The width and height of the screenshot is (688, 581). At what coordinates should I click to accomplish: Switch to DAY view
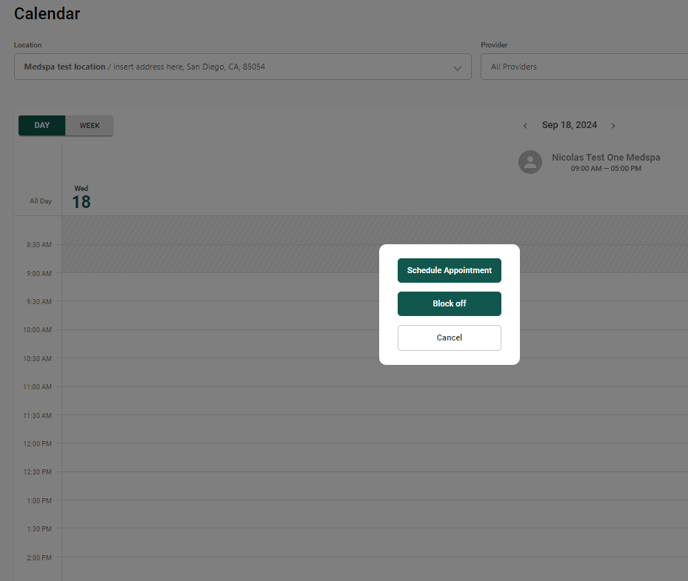pos(42,126)
